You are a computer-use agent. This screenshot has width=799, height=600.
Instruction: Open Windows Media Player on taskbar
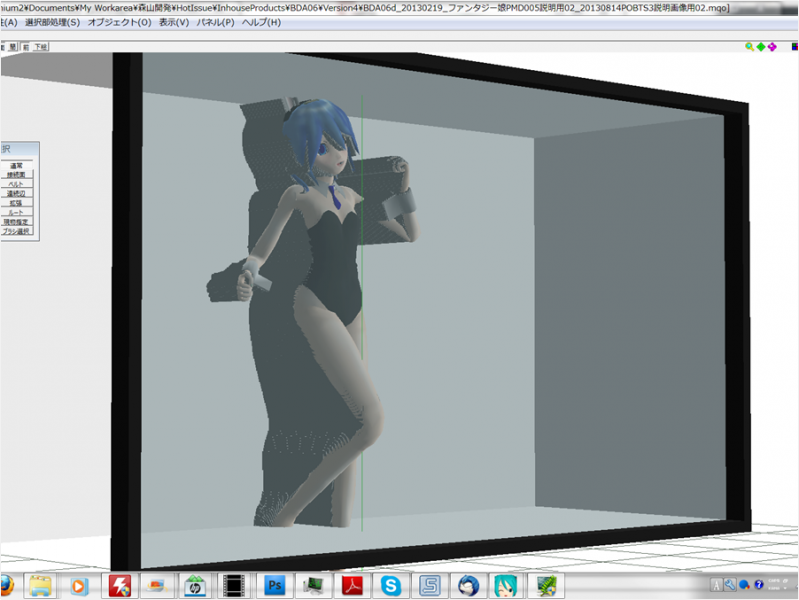click(79, 586)
